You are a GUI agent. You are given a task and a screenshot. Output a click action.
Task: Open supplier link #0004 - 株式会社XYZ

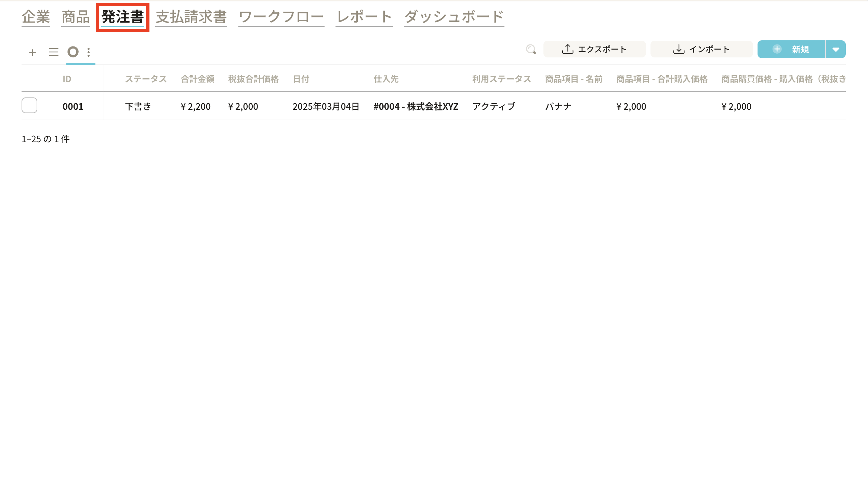click(x=416, y=107)
